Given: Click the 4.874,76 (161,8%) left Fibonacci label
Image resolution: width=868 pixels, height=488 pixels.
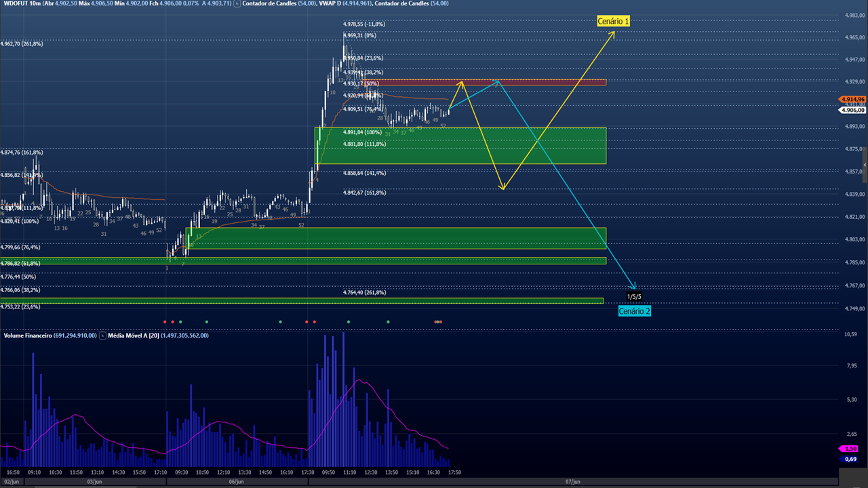Looking at the screenshot, I should pos(22,152).
